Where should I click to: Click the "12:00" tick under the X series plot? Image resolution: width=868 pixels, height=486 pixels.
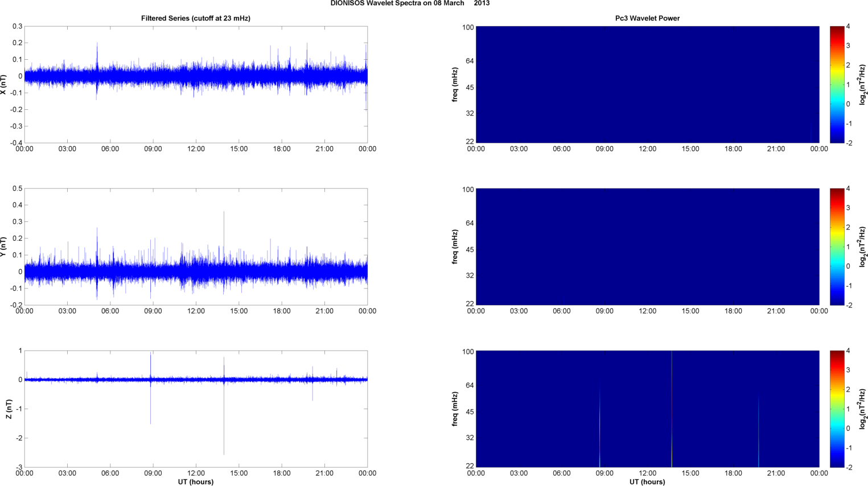pyautogui.click(x=196, y=149)
